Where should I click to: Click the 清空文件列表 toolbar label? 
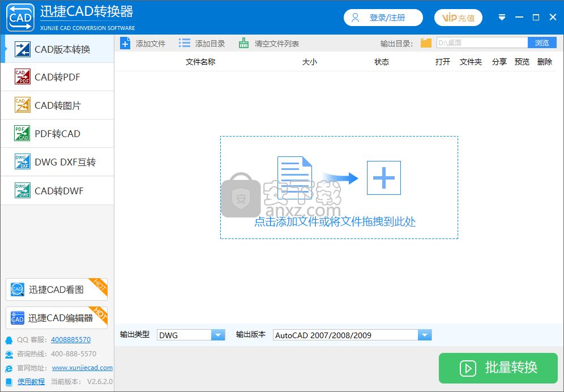(277, 44)
